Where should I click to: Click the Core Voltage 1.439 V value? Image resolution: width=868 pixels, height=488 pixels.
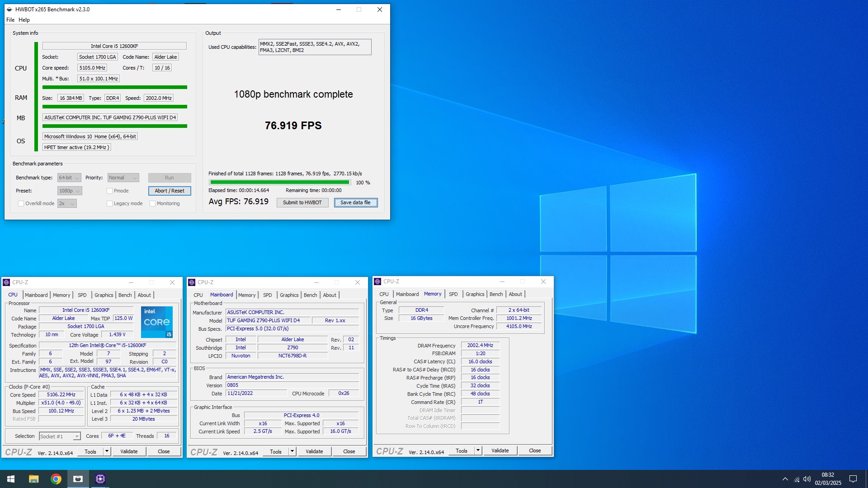(x=117, y=335)
